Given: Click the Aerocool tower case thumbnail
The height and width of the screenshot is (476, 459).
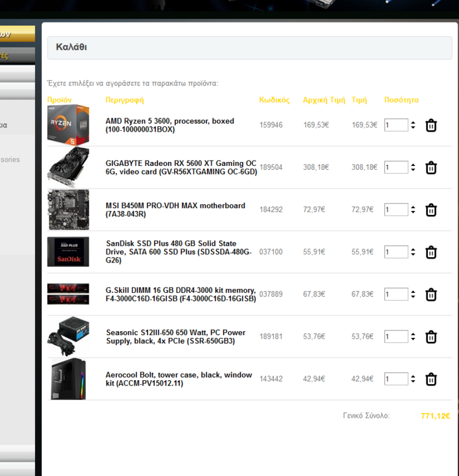Looking at the screenshot, I should pos(68,379).
